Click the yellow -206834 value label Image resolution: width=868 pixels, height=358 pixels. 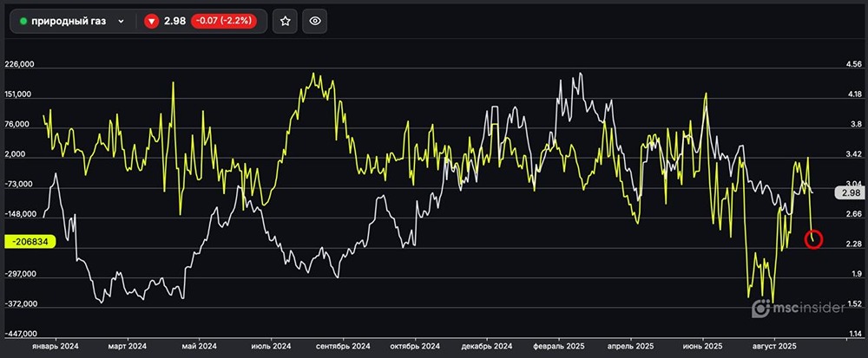30,242
